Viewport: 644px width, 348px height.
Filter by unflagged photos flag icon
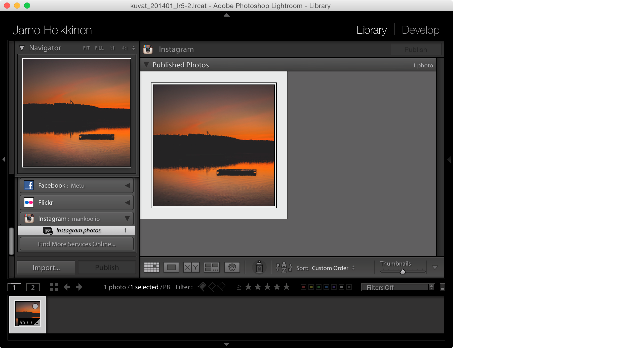point(212,287)
